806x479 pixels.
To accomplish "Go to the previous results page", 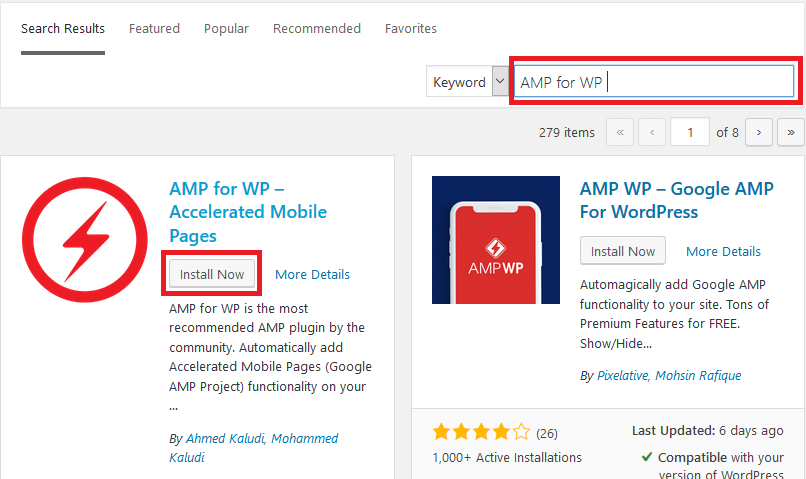I will click(x=652, y=133).
